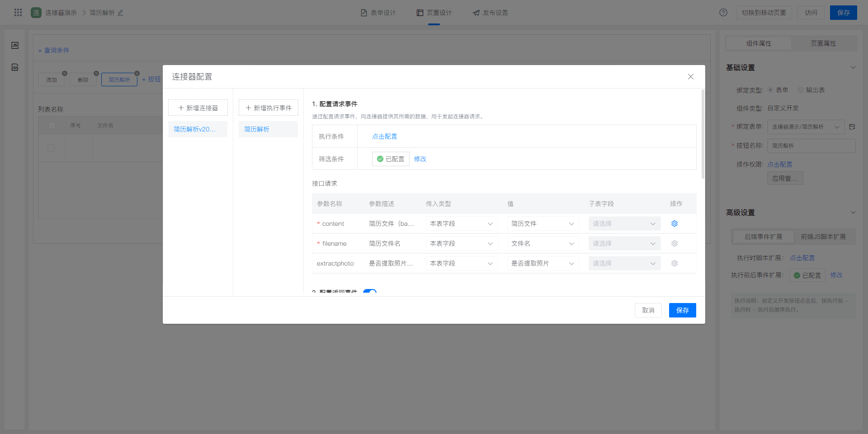Click the edit pencil icon beside 简历解析
Viewport: 868px width, 434px height.
120,13
